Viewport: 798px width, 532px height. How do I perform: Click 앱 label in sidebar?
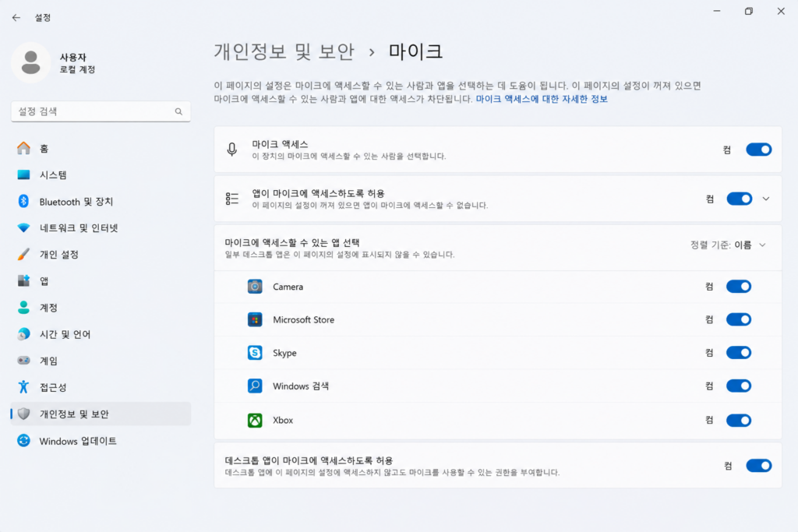coord(44,280)
